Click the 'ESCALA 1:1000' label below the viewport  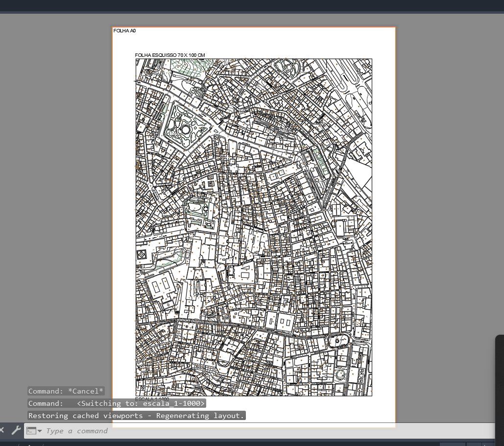152,399
